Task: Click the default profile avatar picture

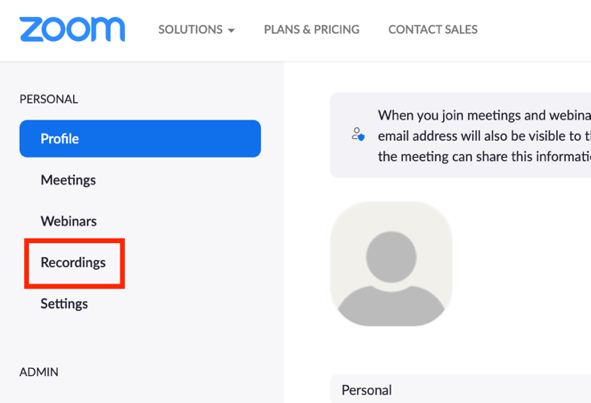Action: point(391,264)
